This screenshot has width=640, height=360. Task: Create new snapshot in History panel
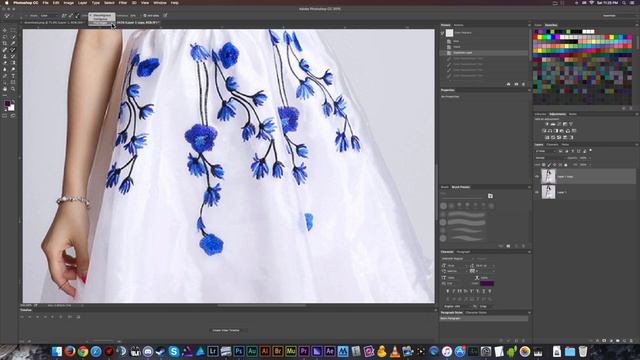516,84
